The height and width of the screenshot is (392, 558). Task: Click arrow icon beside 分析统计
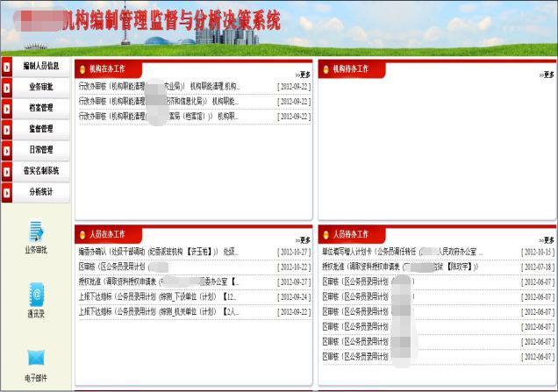point(7,192)
